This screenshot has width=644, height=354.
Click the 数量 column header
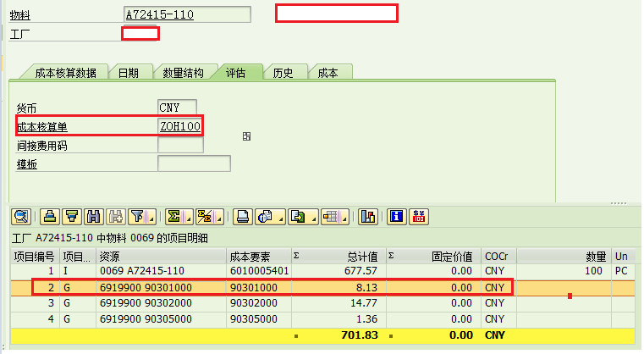coord(564,257)
